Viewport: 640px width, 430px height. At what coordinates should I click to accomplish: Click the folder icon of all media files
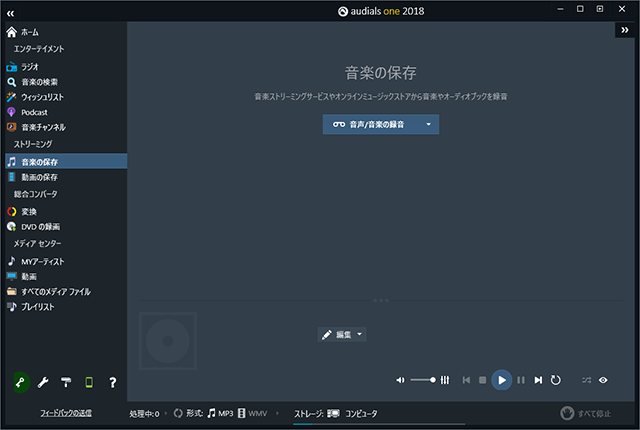coord(12,291)
